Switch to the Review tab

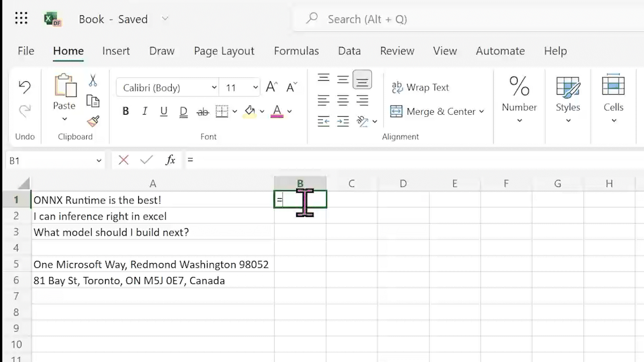click(397, 51)
